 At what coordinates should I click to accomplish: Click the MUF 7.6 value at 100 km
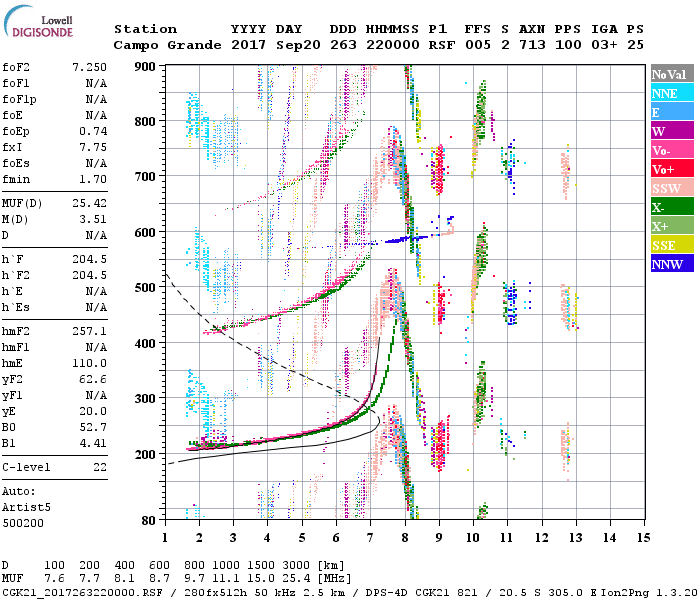tap(54, 579)
